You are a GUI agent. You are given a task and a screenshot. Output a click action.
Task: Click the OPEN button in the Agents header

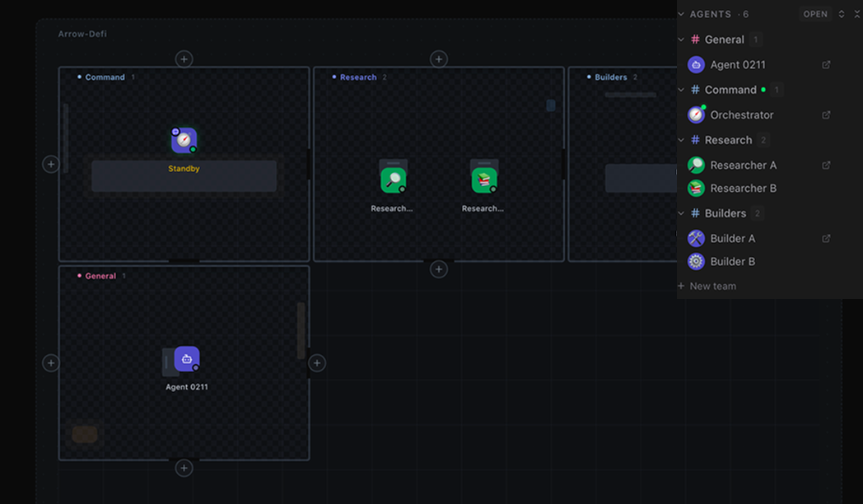pyautogui.click(x=815, y=14)
